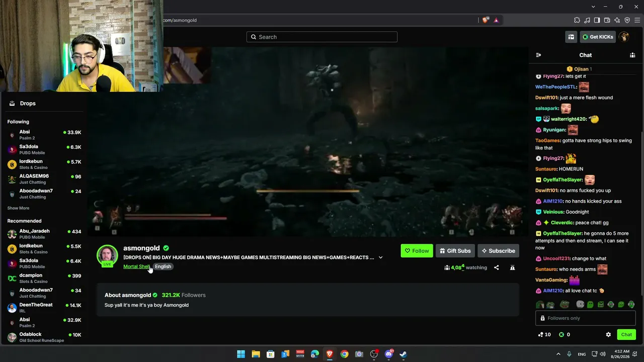Image resolution: width=644 pixels, height=362 pixels.
Task: Click the KICKs balance 0 icon
Action: point(565,334)
